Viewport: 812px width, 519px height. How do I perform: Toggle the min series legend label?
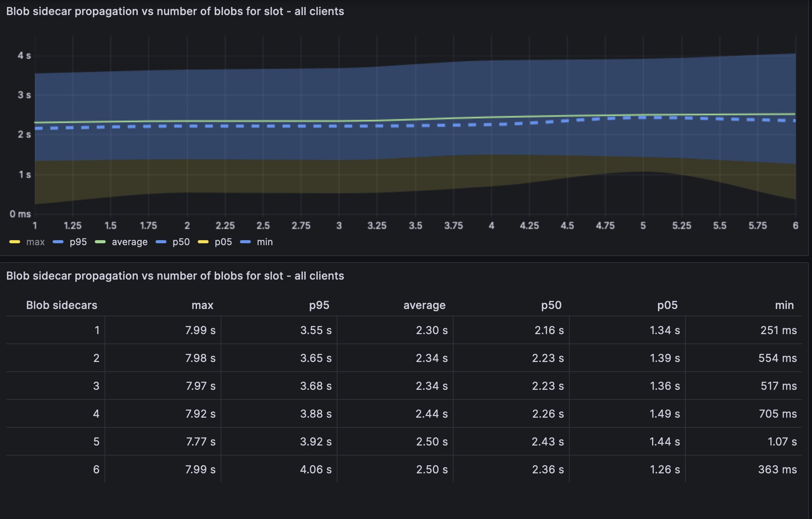coord(265,242)
